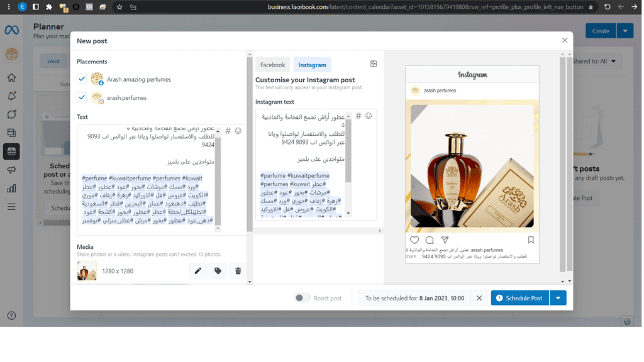Open Meta logo home in sidebar
Viewport: 644px width, 362px height.
coord(11,30)
